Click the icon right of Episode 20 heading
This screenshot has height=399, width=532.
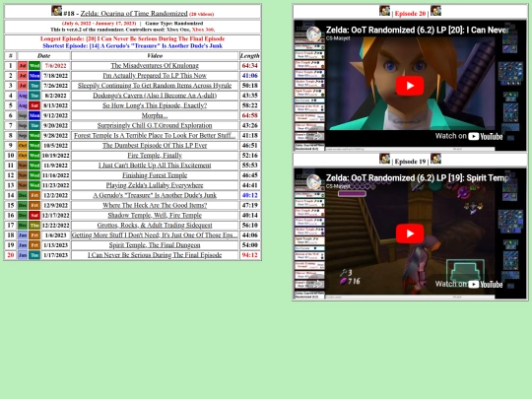(435, 11)
